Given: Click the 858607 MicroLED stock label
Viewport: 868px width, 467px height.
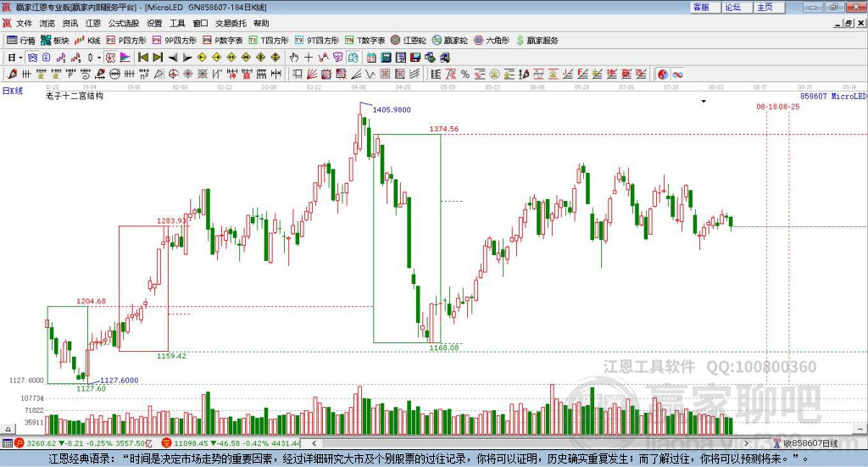Looking at the screenshot, I should click(x=833, y=97).
